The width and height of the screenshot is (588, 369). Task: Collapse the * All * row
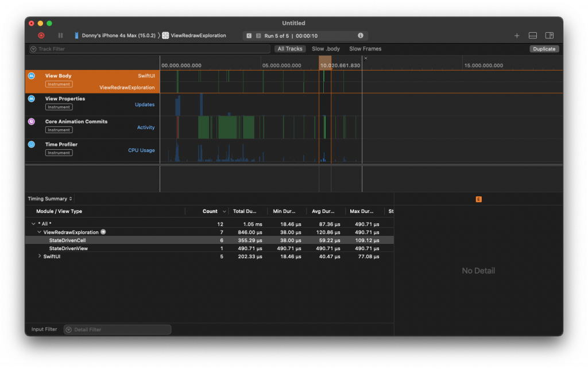click(x=33, y=224)
